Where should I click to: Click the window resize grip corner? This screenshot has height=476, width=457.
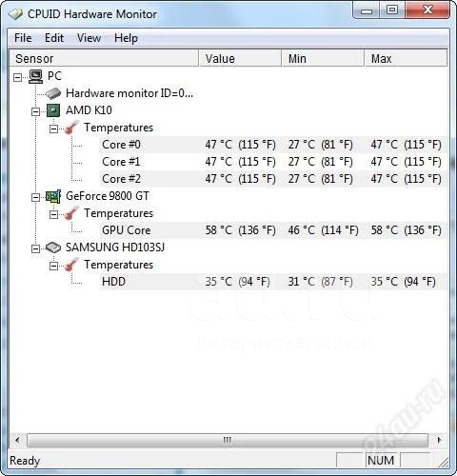click(x=443, y=462)
